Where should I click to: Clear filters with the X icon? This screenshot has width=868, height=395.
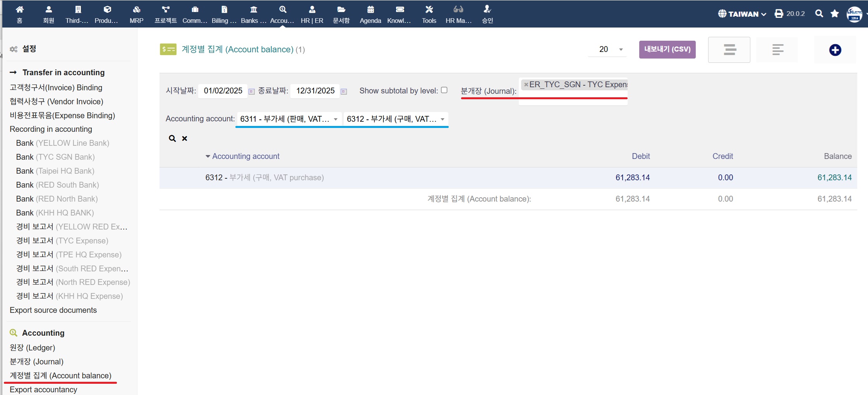tap(185, 138)
